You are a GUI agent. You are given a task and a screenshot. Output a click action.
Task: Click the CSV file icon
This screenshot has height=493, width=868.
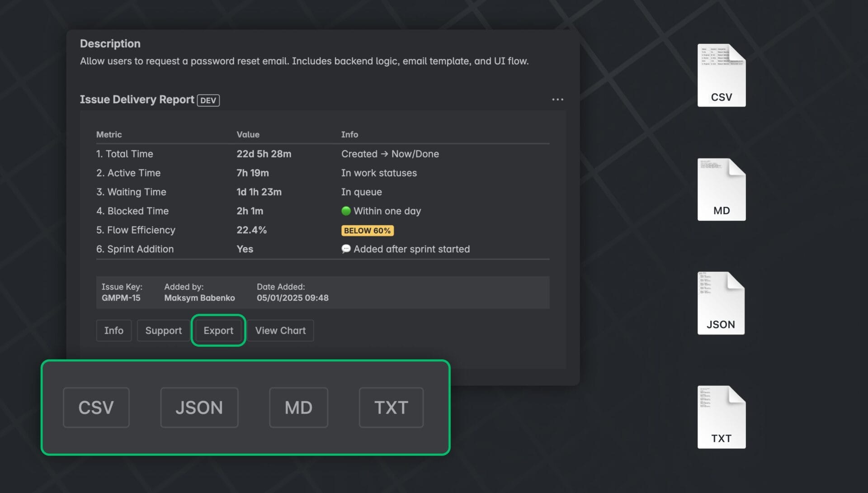click(x=721, y=76)
